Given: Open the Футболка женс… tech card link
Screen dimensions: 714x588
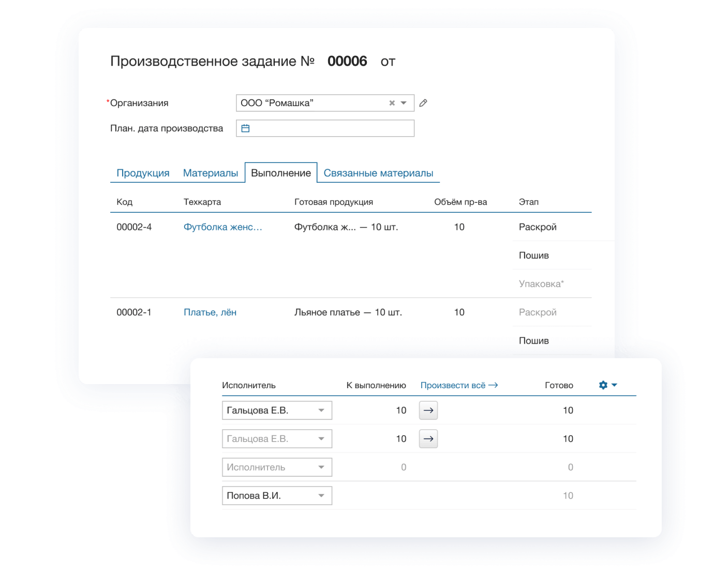Looking at the screenshot, I should tap(223, 227).
